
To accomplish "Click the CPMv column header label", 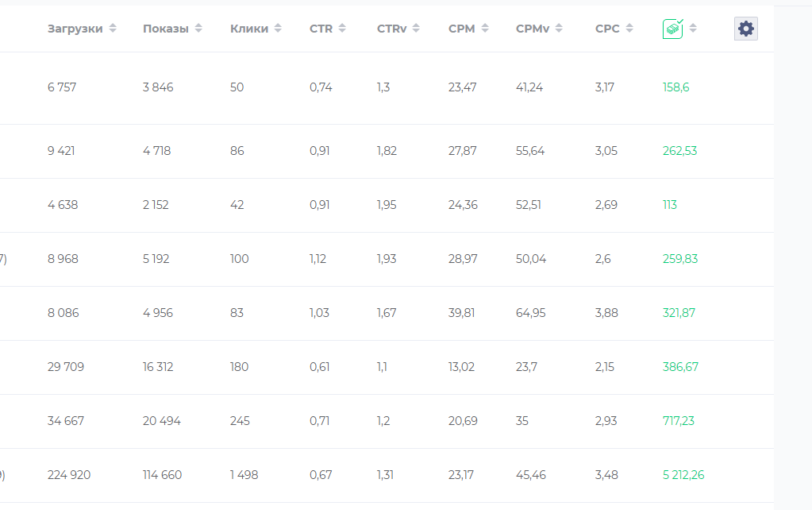I will 533,29.
